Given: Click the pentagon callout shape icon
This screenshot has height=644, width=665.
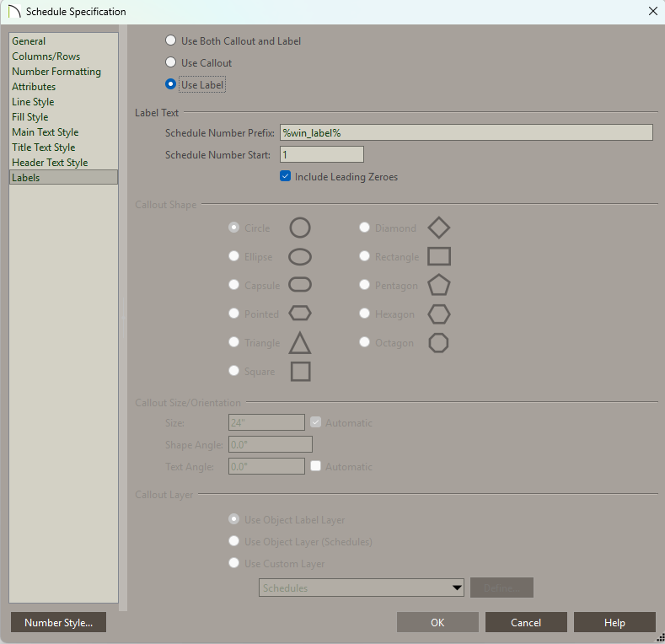Looking at the screenshot, I should [x=438, y=285].
